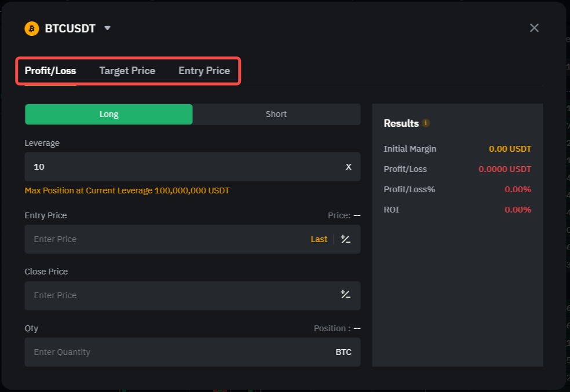
Task: Open the BTCUSDT trading pair dropdown arrow
Action: click(x=107, y=28)
